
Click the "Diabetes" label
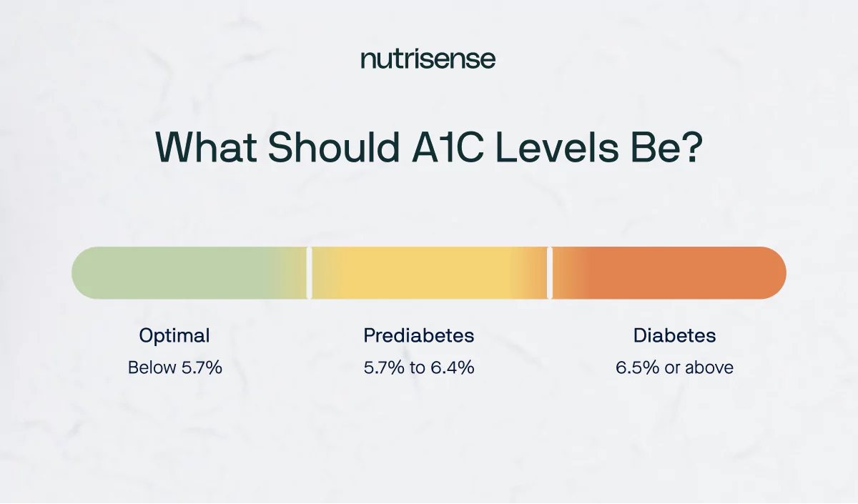tap(674, 335)
